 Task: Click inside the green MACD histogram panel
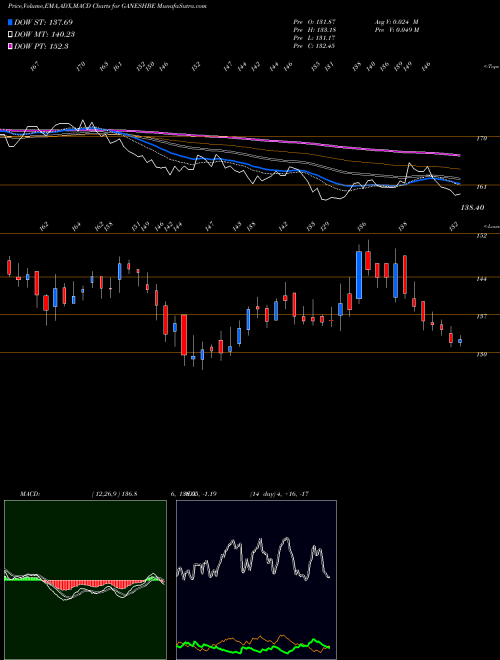coord(85,580)
